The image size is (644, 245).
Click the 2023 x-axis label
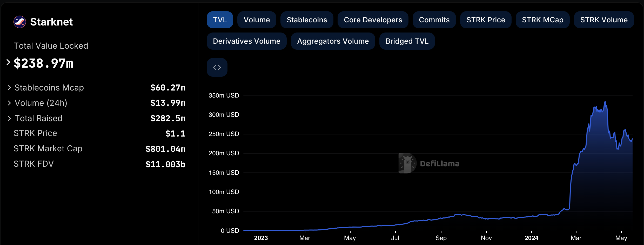[261, 238]
